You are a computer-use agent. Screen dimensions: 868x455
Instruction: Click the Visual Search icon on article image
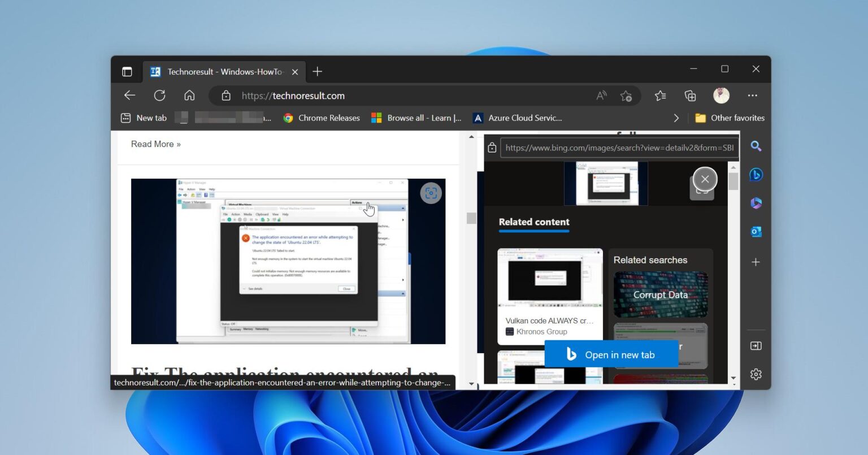[x=431, y=193]
